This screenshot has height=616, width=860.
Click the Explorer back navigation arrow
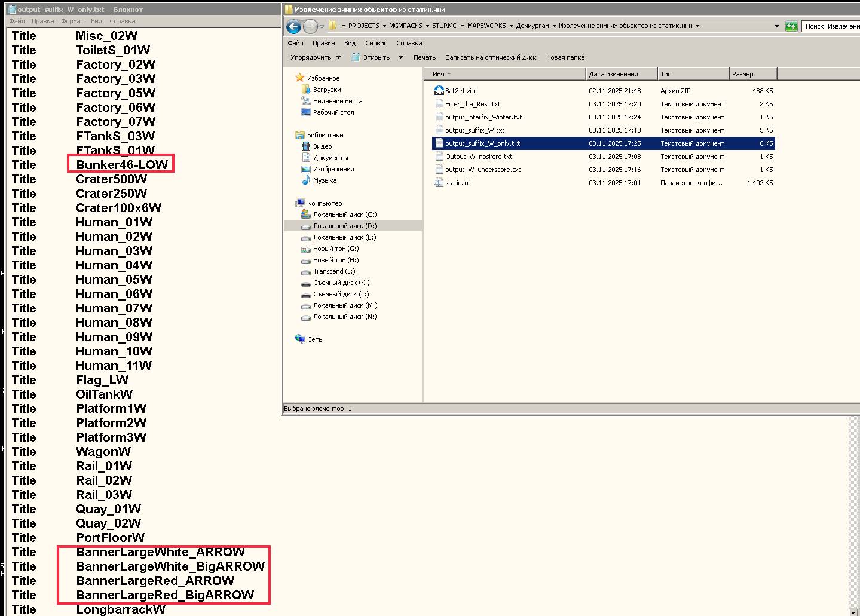coord(293,26)
